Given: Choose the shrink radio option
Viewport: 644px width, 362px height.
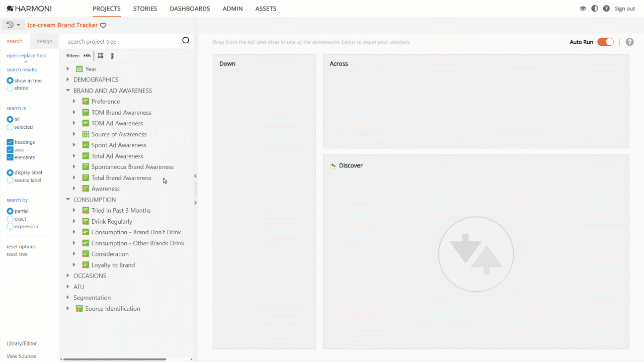Looking at the screenshot, I should click(x=10, y=88).
